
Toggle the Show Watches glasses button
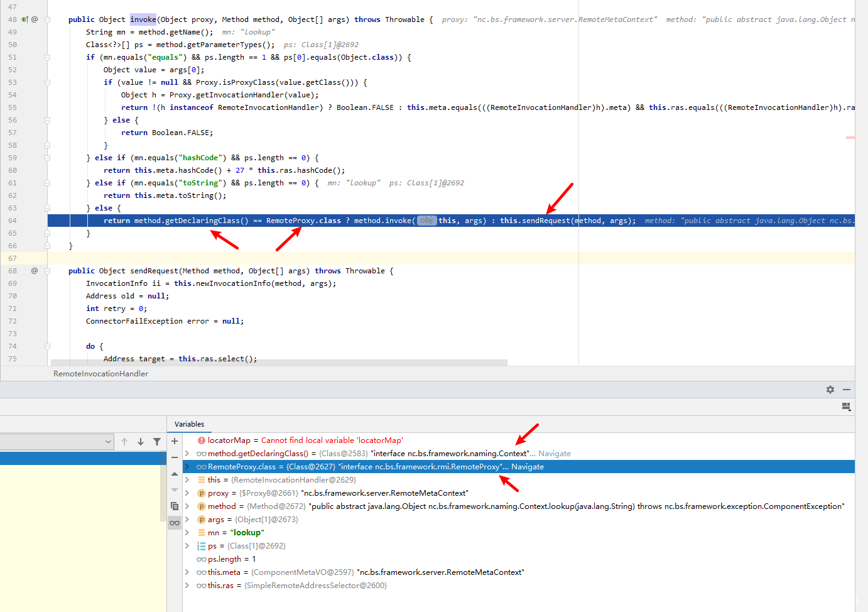click(x=175, y=523)
